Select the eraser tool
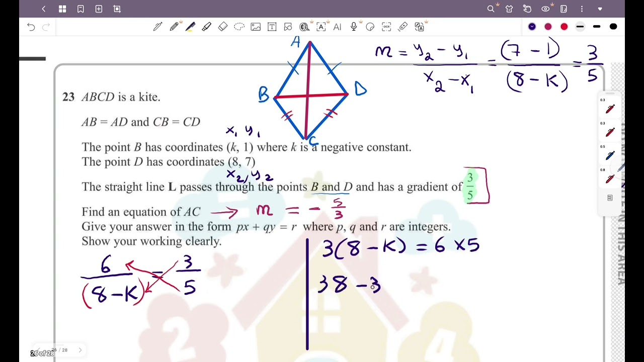The height and width of the screenshot is (362, 644). (223, 27)
